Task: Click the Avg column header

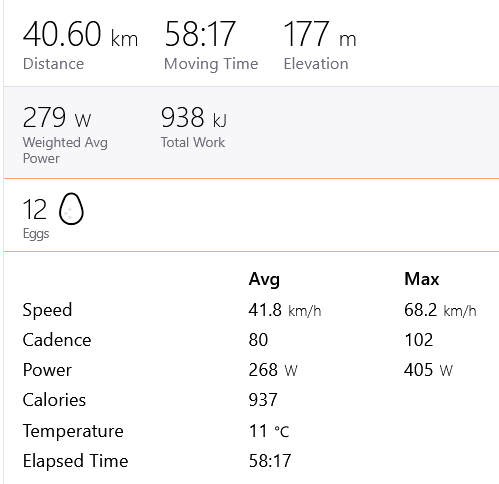Action: coord(264,279)
